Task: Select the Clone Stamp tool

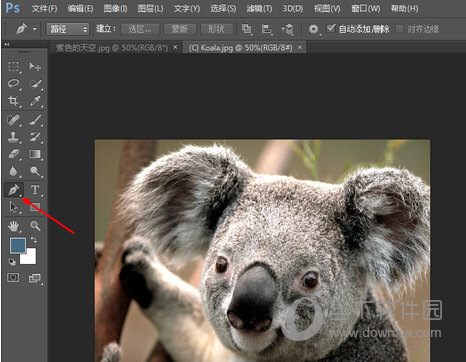Action: 13,137
